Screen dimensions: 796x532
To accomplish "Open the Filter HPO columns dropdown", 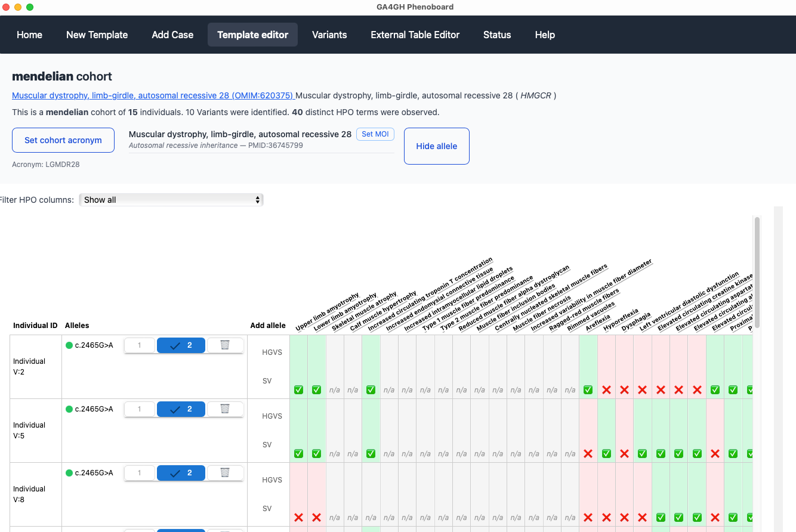I will (x=171, y=200).
